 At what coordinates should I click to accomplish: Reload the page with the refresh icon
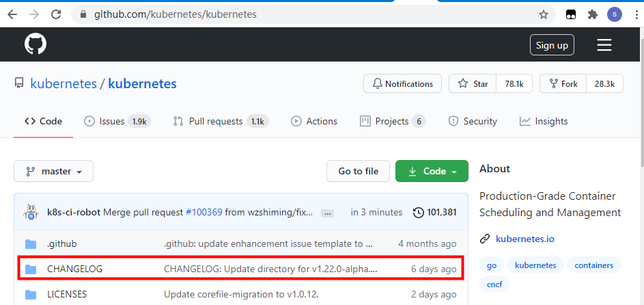pyautogui.click(x=56, y=15)
